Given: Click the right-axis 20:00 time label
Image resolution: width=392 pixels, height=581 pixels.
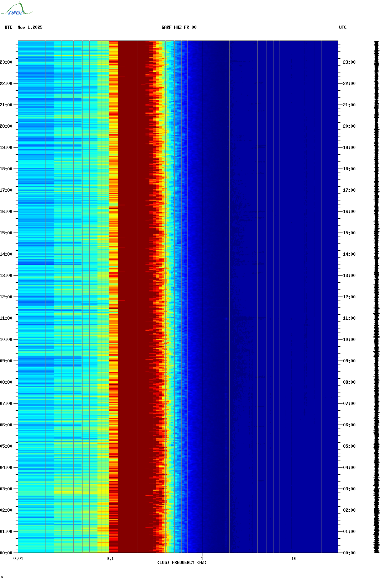Looking at the screenshot, I should (x=349, y=126).
